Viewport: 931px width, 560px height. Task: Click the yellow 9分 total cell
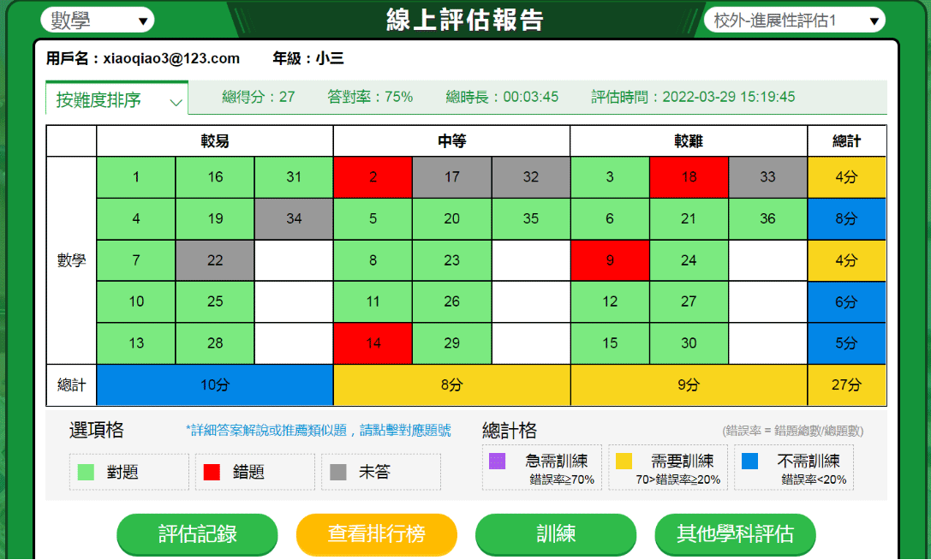pos(689,384)
